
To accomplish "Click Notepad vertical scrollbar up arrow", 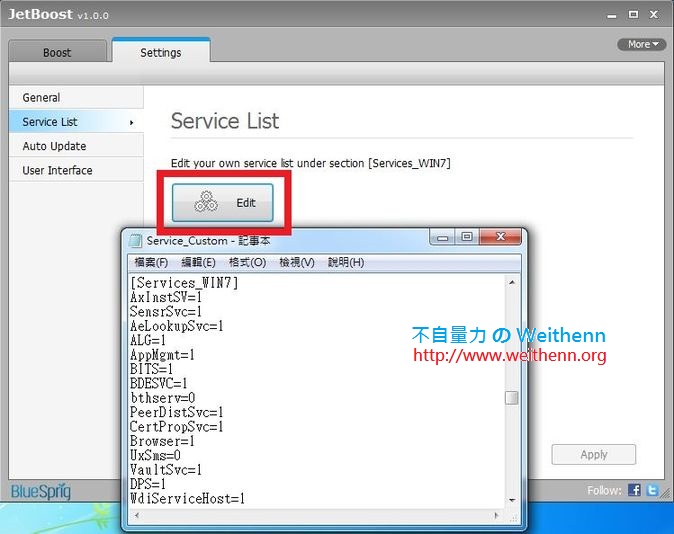I will point(512,282).
